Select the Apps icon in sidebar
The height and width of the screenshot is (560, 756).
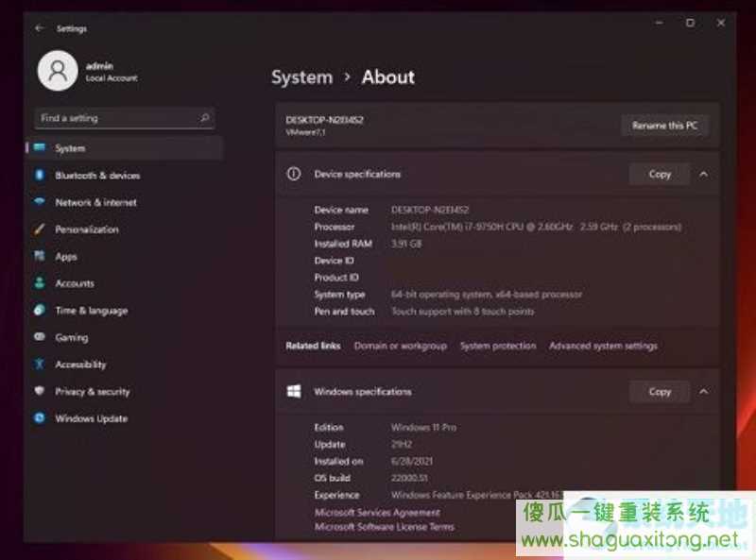(x=40, y=256)
